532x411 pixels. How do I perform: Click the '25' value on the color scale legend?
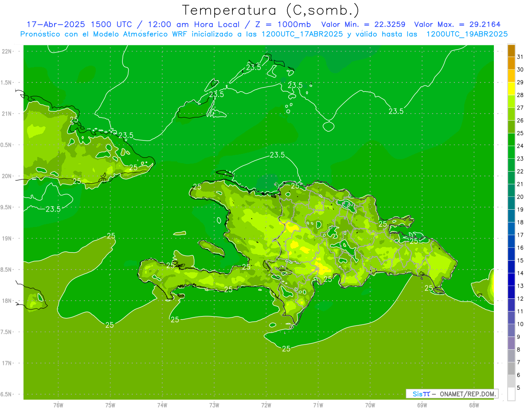point(520,133)
